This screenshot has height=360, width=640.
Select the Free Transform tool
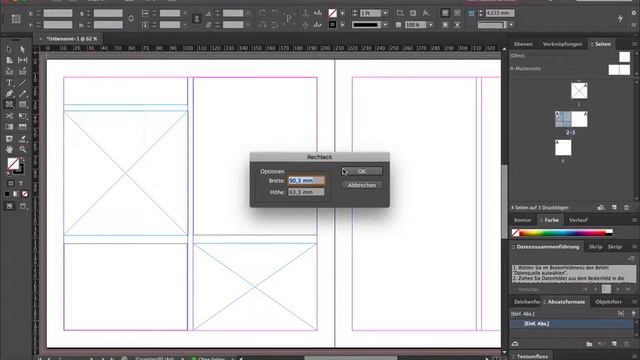tap(22, 116)
